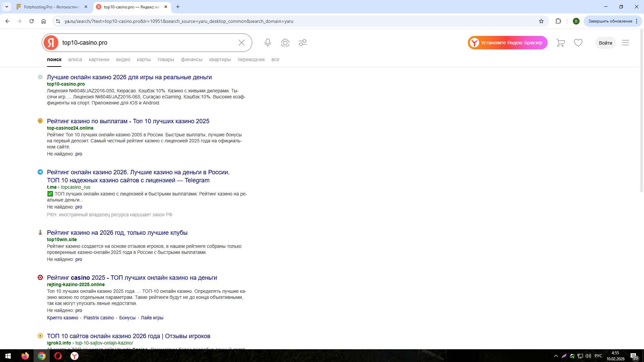Close the Fotohosting.Pro tab
644x362 pixels.
tap(86, 7)
